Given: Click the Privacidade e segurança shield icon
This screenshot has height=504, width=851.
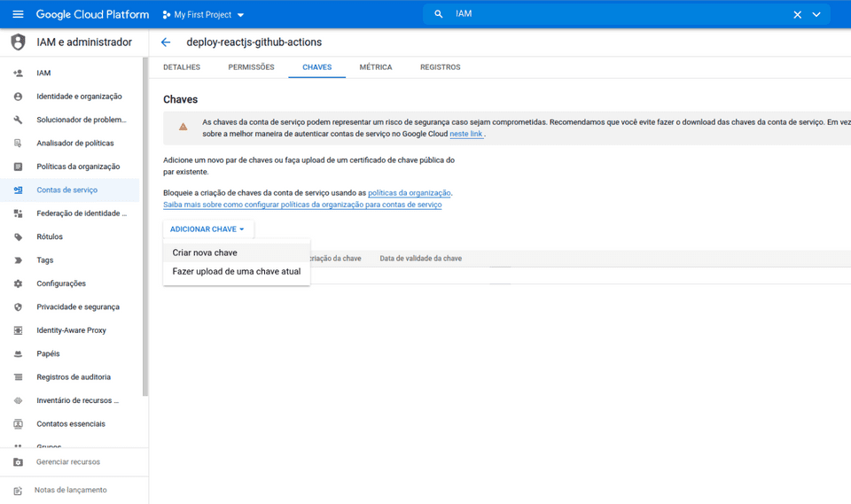Looking at the screenshot, I should [18, 307].
